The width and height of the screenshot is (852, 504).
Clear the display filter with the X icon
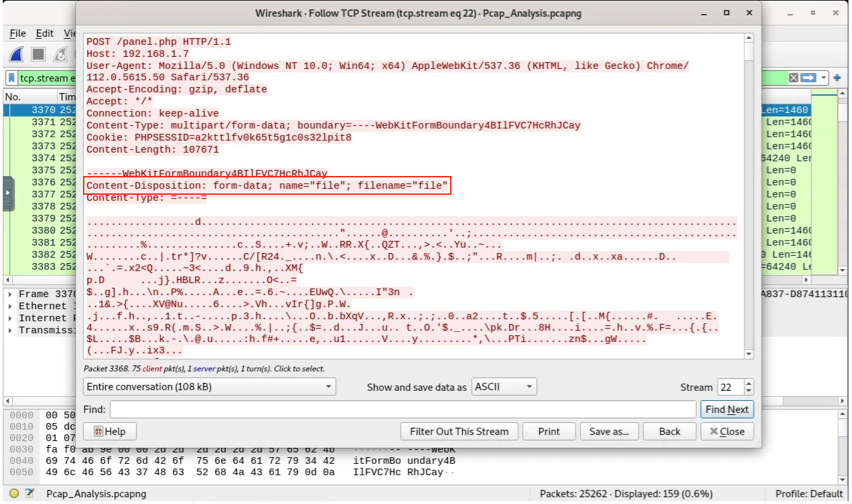[x=794, y=78]
